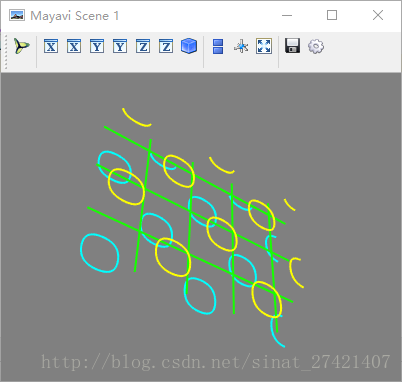
Task: Toggle the axes orientation indicator icon
Action: click(241, 46)
